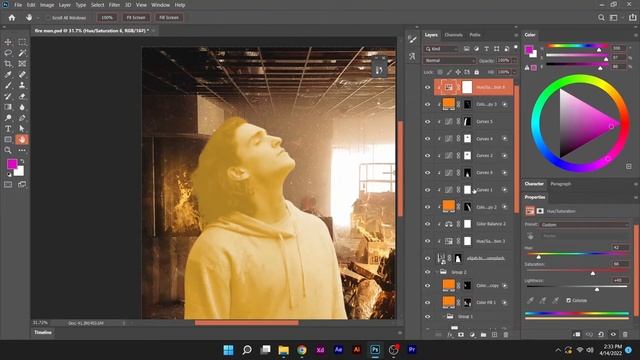Switch to the Channels tab

453,35
